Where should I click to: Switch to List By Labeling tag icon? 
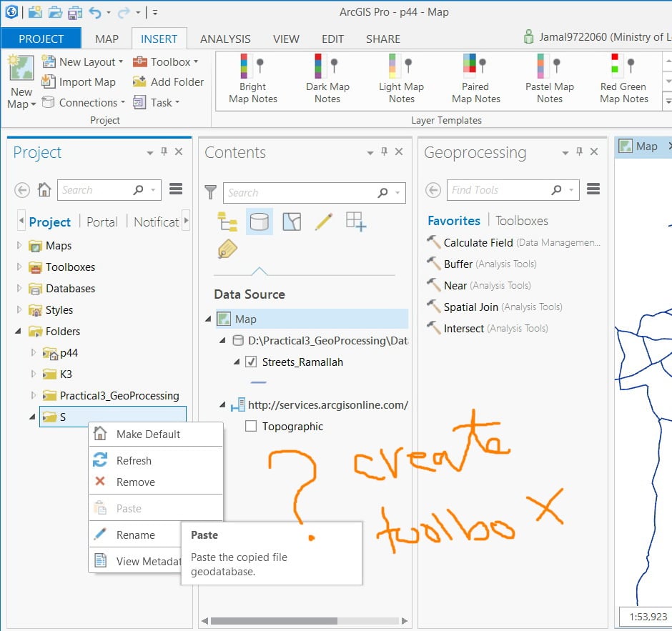tap(227, 249)
